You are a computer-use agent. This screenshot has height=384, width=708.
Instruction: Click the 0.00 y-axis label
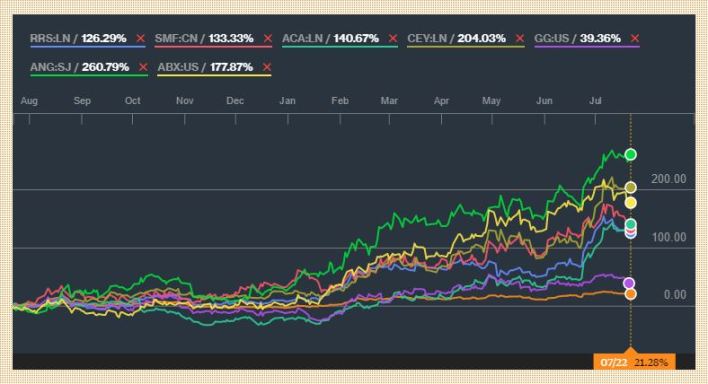tap(675, 295)
